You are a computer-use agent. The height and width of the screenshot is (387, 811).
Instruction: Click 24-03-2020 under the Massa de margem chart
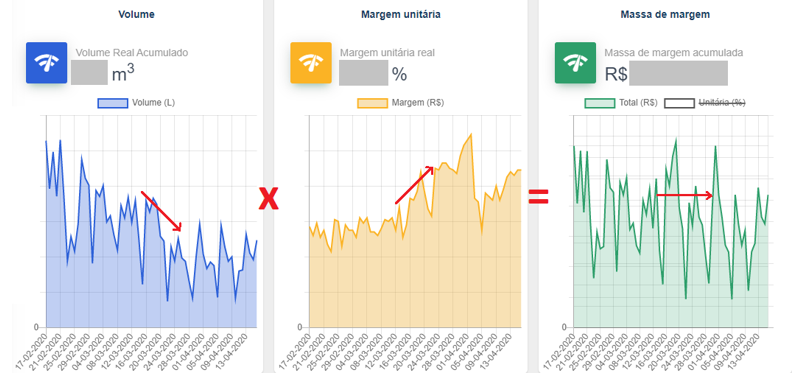(678, 351)
